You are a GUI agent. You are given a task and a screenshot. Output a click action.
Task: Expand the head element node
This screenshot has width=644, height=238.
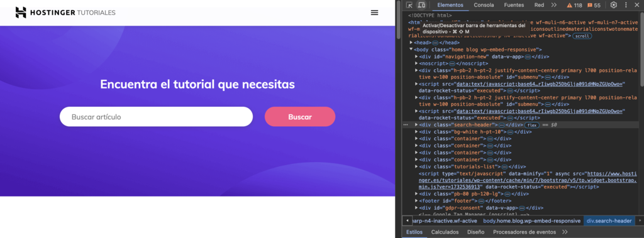411,43
